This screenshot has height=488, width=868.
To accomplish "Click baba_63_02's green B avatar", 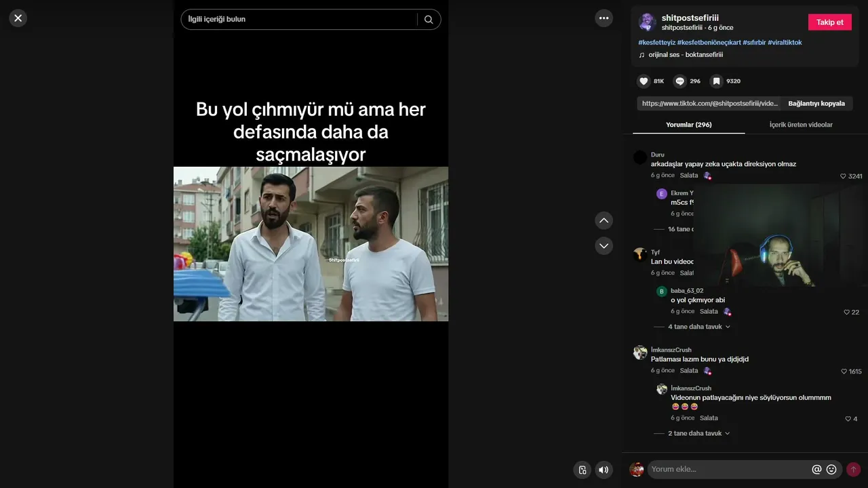I will point(662,291).
